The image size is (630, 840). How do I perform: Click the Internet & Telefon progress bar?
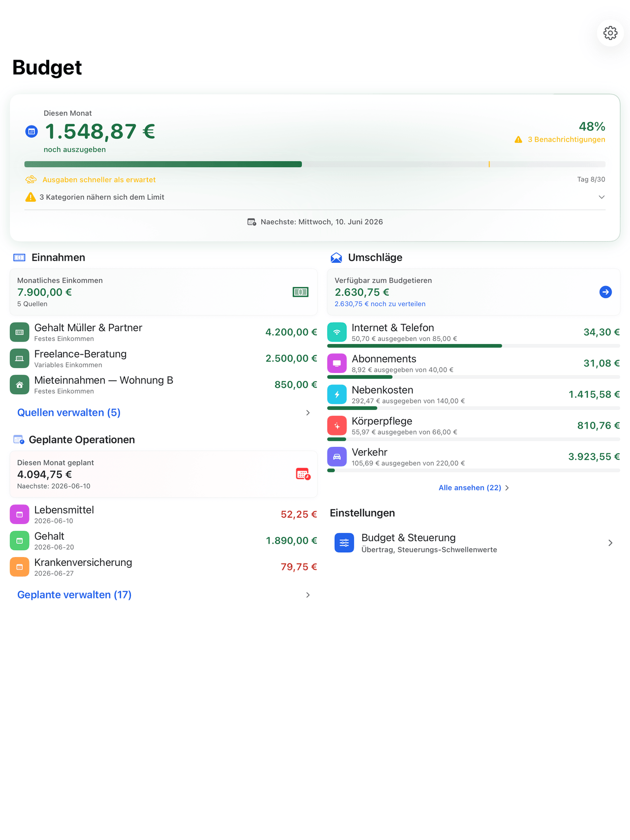tap(473, 346)
